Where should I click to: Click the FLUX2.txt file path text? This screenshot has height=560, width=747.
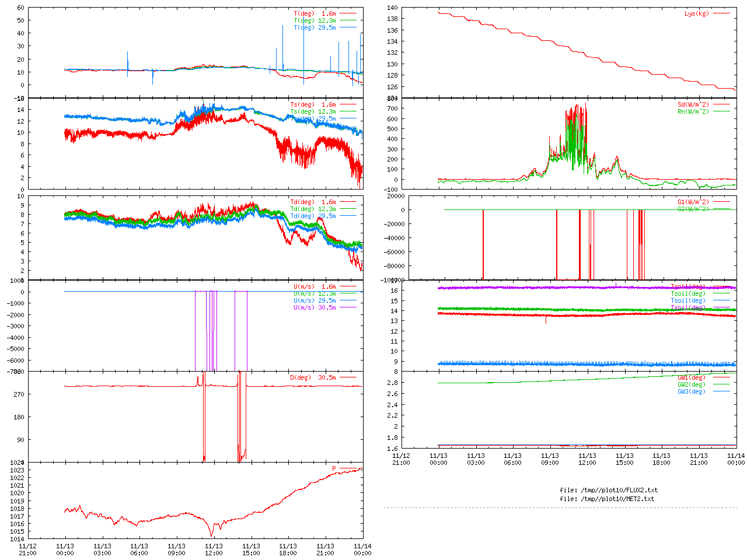pos(609,490)
